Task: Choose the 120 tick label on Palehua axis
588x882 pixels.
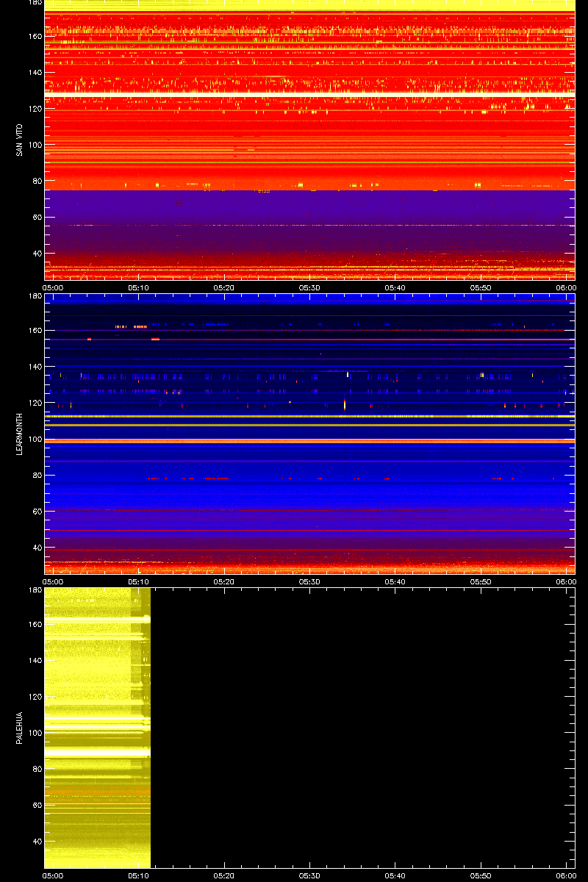Action: coord(35,697)
